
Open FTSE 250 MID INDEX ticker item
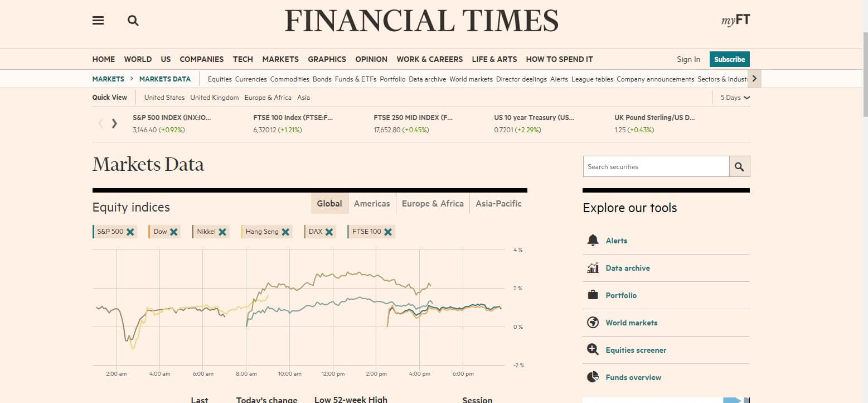(414, 123)
